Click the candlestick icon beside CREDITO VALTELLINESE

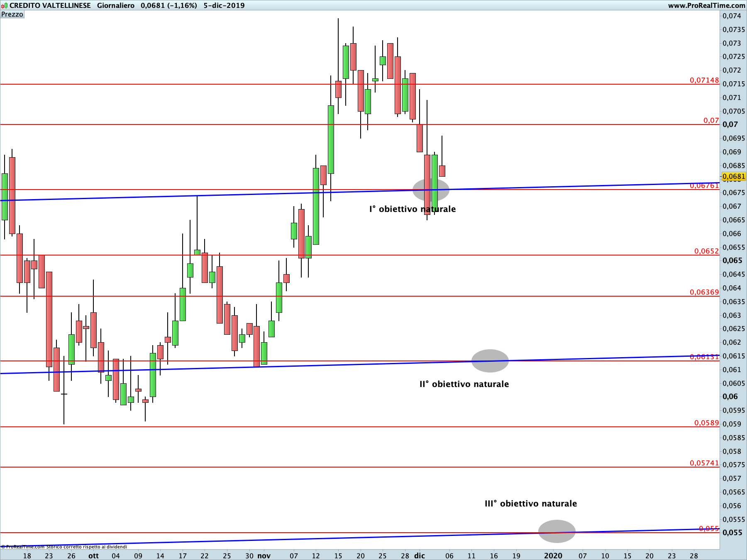click(x=4, y=5)
